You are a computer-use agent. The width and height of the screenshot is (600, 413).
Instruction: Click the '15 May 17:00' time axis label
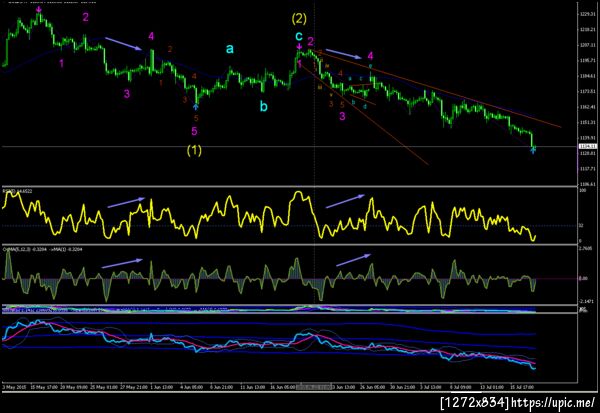[44, 387]
